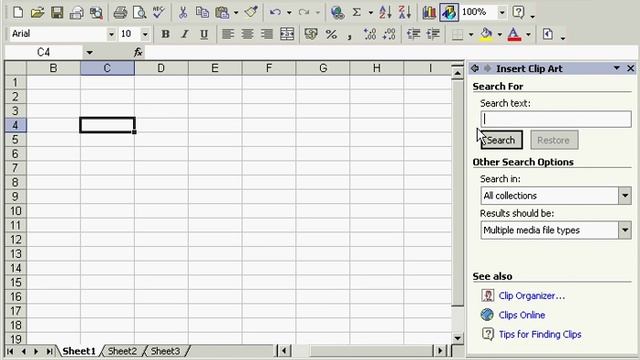The width and height of the screenshot is (640, 360).
Task: Apply red font color
Action: 514,34
